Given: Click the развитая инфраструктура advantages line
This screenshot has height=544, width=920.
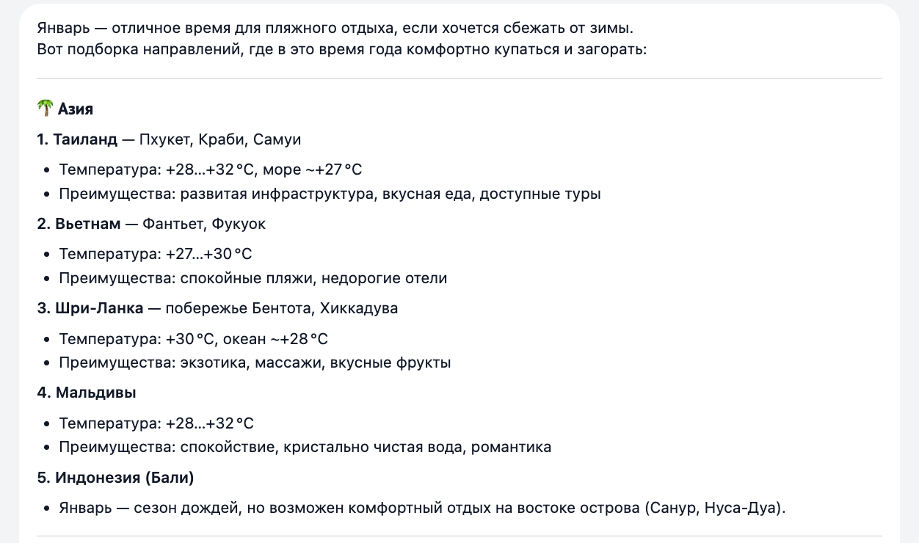Looking at the screenshot, I should (330, 194).
